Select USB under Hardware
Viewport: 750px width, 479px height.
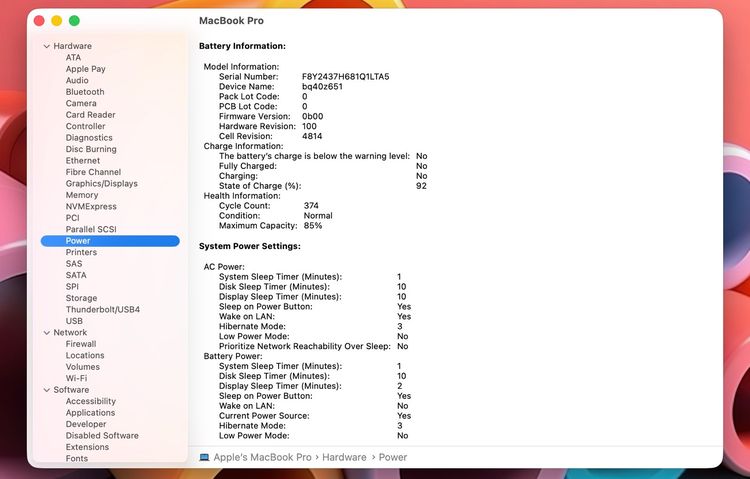point(74,321)
